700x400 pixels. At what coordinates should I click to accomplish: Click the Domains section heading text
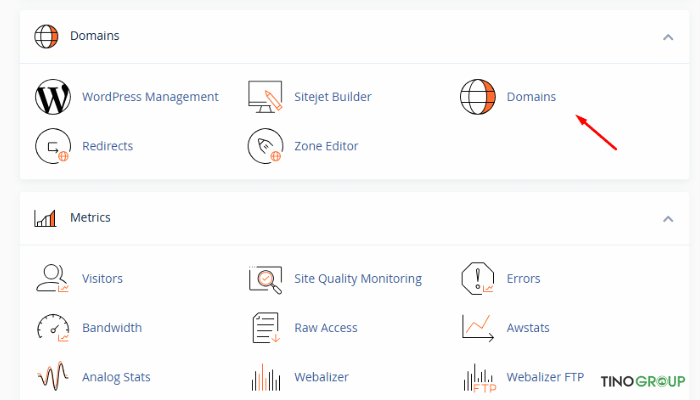coord(95,36)
